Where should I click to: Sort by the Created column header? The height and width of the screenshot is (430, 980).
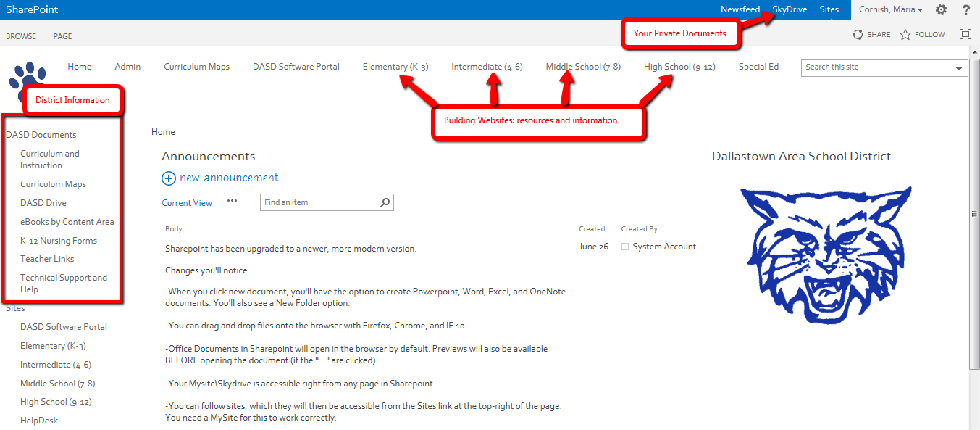pyautogui.click(x=592, y=229)
